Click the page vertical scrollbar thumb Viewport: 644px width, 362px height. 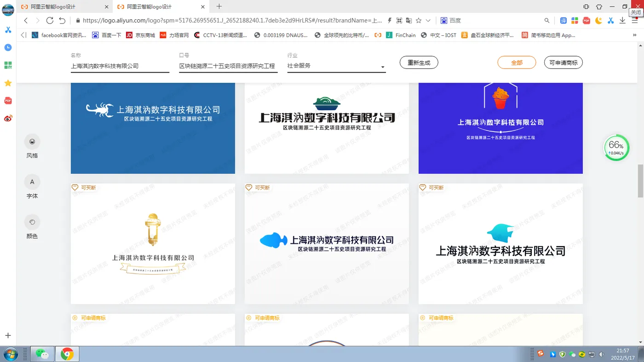(640, 181)
